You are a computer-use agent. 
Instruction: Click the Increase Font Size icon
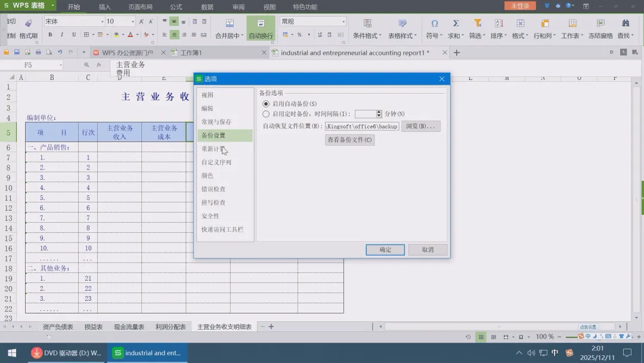141,21
